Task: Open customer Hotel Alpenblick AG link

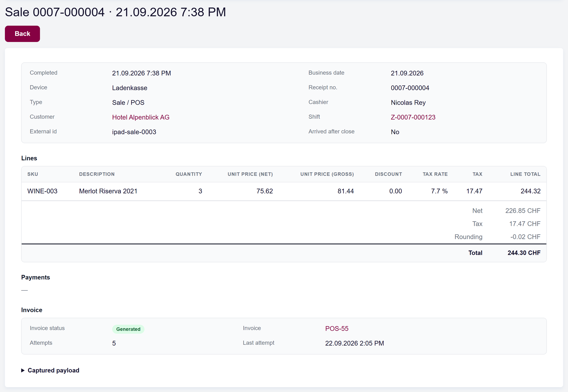Action: [141, 117]
